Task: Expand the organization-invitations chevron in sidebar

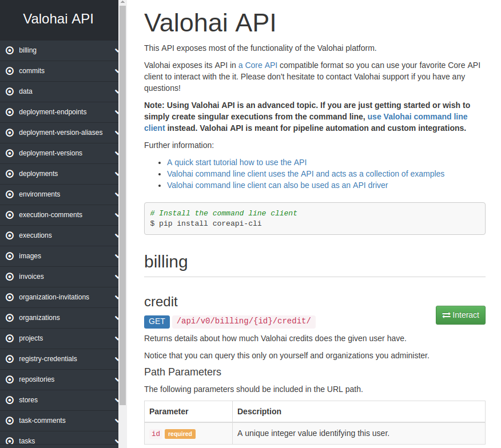Action: coord(116,297)
